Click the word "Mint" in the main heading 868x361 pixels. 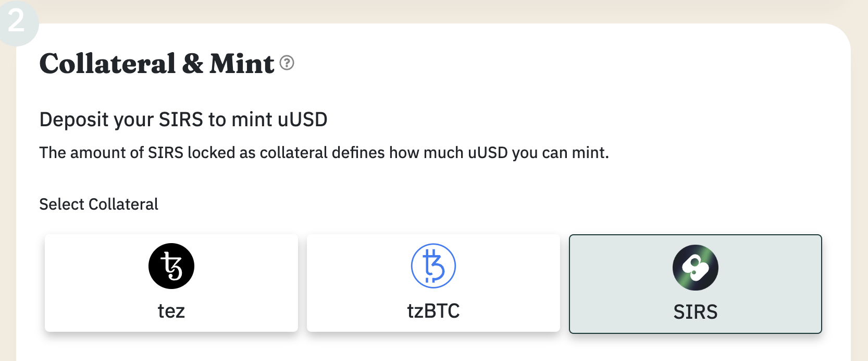tap(242, 64)
